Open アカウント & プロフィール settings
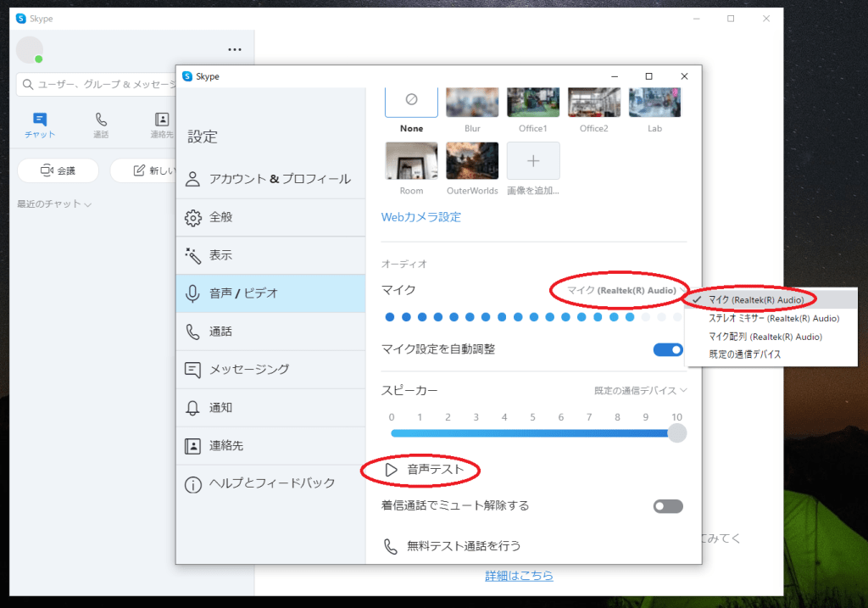The height and width of the screenshot is (608, 868). pyautogui.click(x=270, y=179)
